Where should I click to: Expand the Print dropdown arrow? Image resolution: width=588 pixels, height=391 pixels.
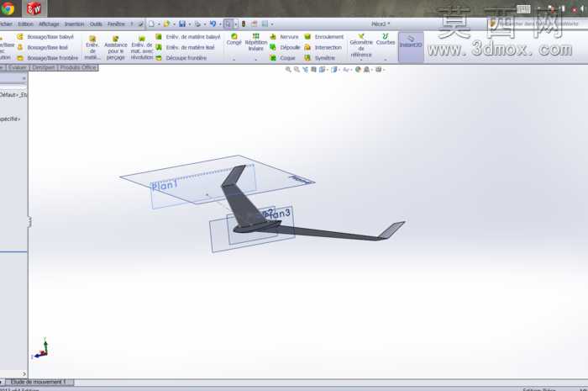coord(205,24)
